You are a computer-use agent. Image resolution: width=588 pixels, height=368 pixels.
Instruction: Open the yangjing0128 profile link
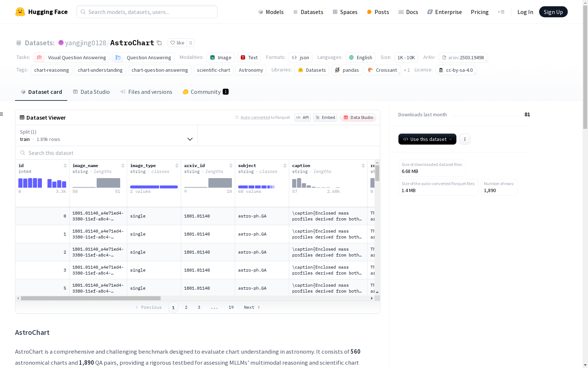tap(86, 43)
